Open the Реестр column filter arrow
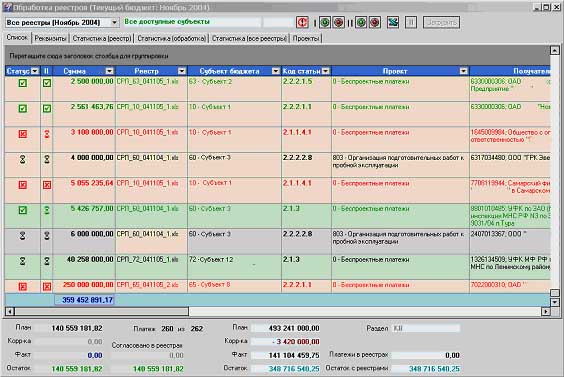 (182, 71)
